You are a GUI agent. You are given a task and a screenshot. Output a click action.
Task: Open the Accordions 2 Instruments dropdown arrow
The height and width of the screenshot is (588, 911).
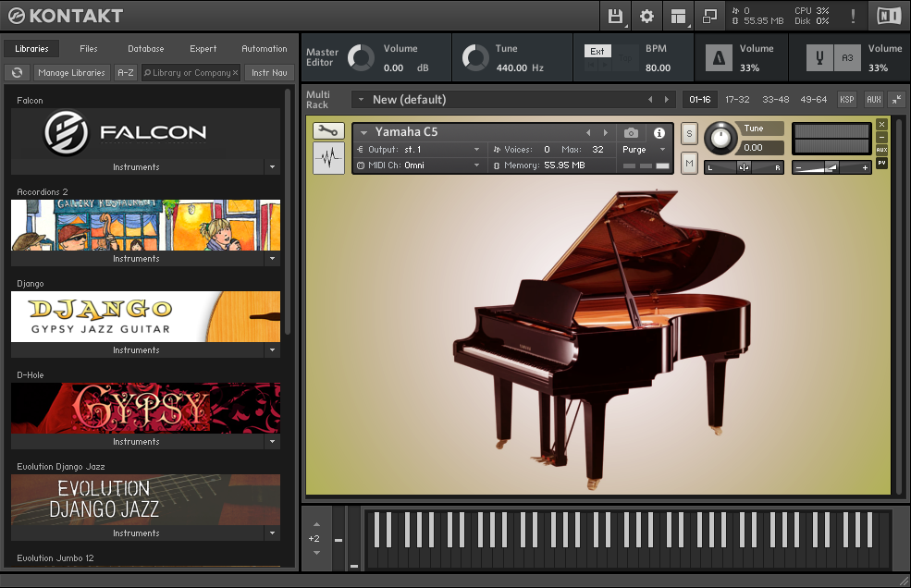[x=273, y=259]
